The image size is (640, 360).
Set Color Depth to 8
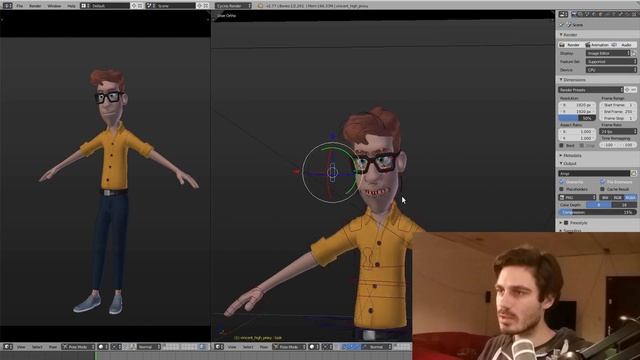(x=599, y=205)
